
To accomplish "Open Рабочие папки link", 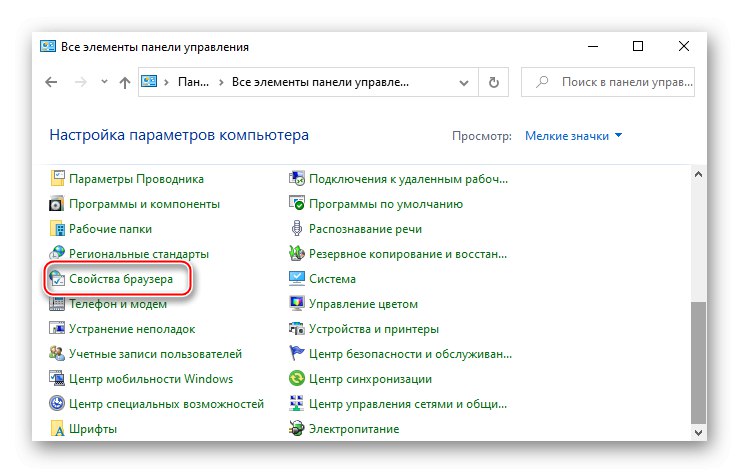I will click(x=110, y=229).
